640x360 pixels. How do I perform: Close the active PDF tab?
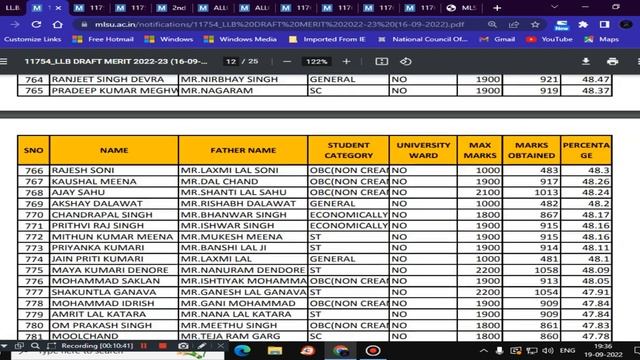tap(58, 8)
